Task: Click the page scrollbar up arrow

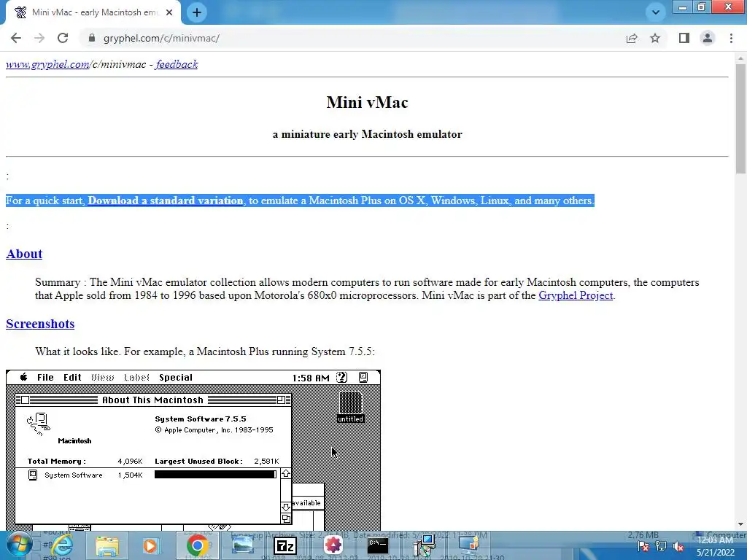Action: tap(740, 58)
